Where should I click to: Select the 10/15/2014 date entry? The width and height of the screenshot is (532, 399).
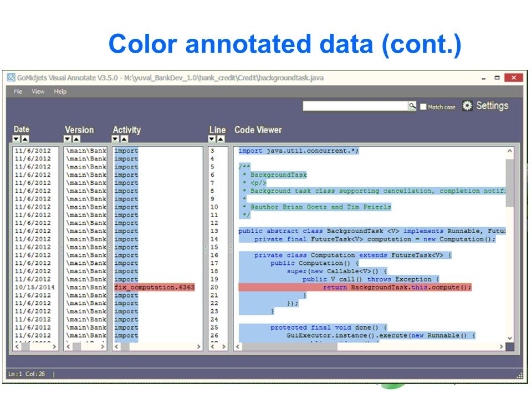click(34, 288)
